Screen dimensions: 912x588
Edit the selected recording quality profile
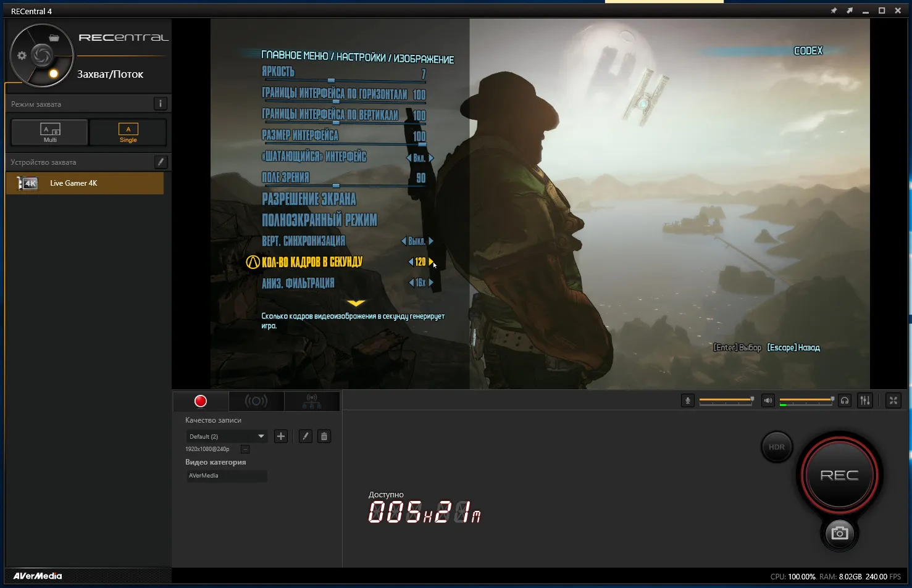[305, 436]
